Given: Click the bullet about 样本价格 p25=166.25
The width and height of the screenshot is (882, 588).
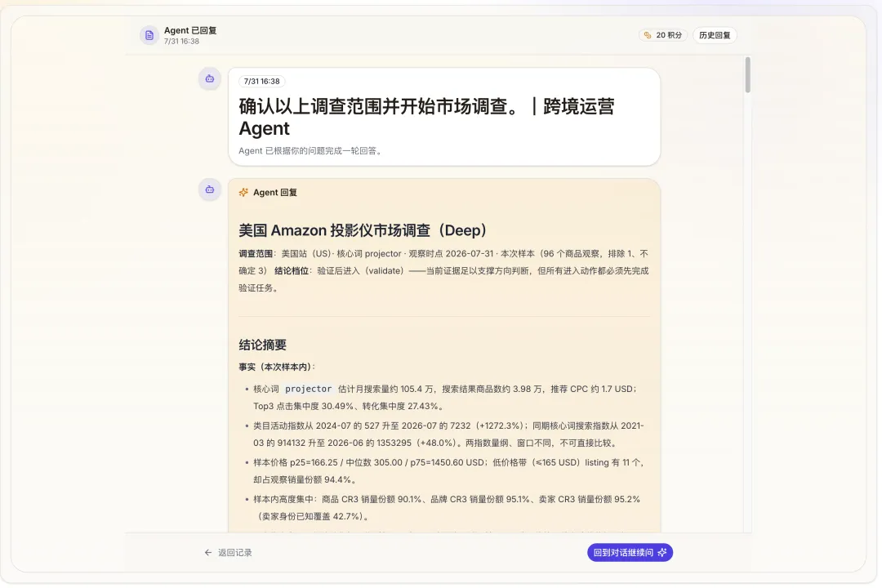Looking at the screenshot, I should pos(448,471).
